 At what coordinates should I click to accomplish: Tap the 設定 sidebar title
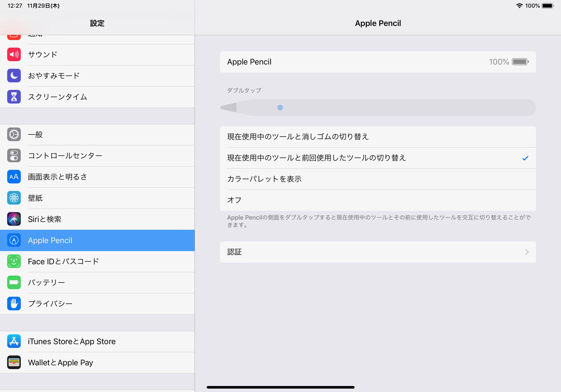[x=97, y=23]
